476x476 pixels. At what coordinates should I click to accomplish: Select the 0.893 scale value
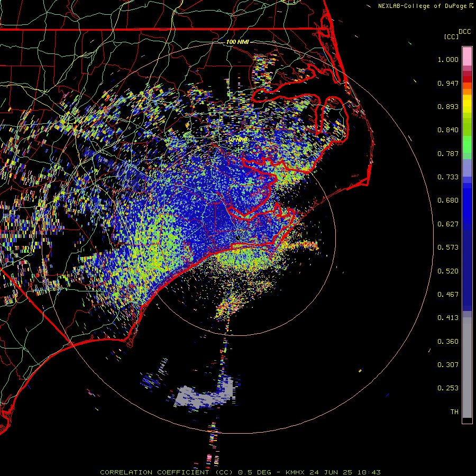pos(448,106)
